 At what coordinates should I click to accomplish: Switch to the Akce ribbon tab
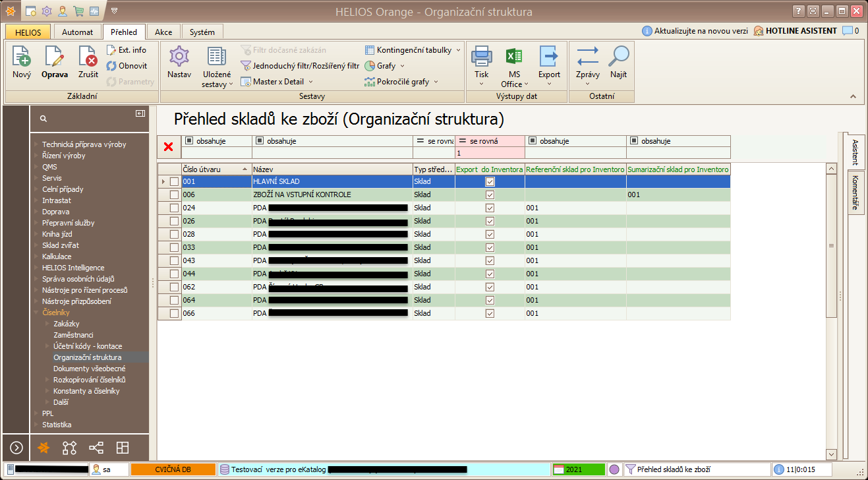[x=163, y=32]
